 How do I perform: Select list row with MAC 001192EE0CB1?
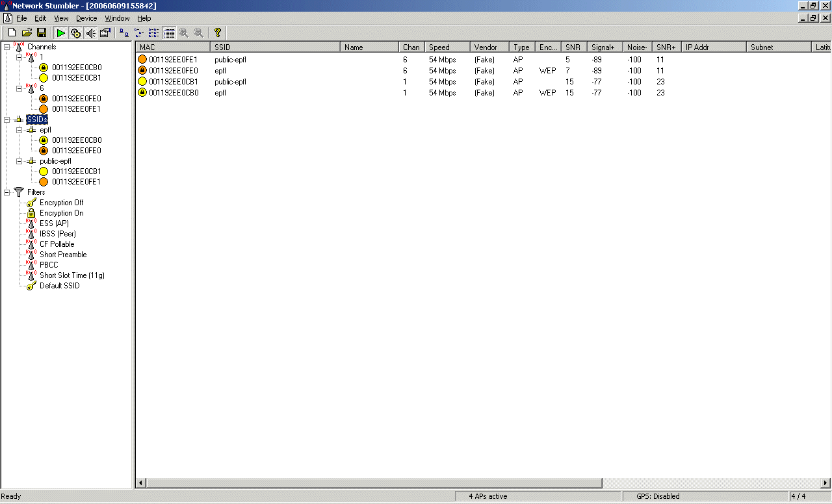pyautogui.click(x=483, y=82)
